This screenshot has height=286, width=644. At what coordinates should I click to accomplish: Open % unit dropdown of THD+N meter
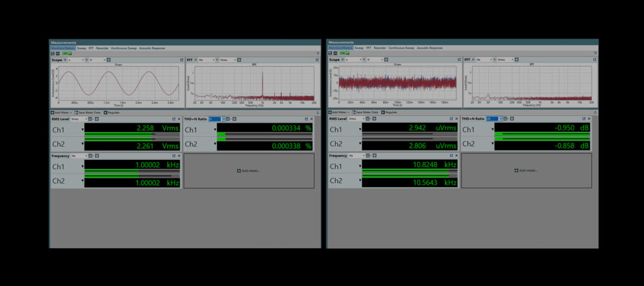217,119
